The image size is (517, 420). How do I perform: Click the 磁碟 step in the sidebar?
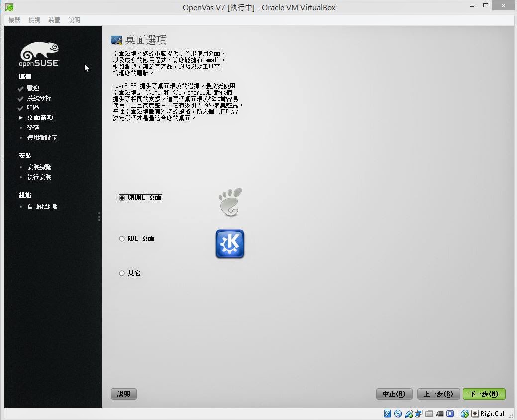tap(33, 127)
